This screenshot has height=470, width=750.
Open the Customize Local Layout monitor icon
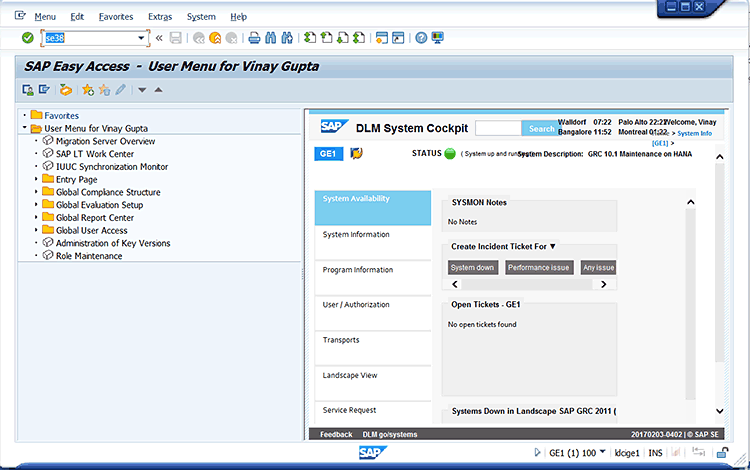437,38
